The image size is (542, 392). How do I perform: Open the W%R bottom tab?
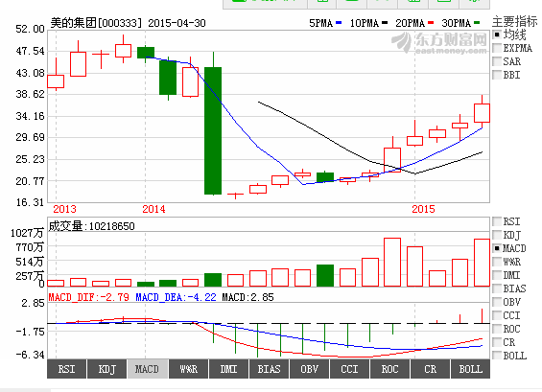188,369
